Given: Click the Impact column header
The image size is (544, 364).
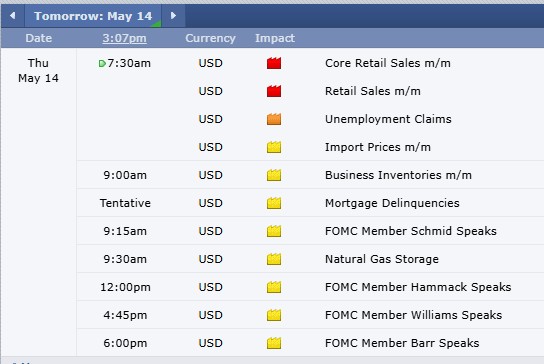Looking at the screenshot, I should click(275, 38).
